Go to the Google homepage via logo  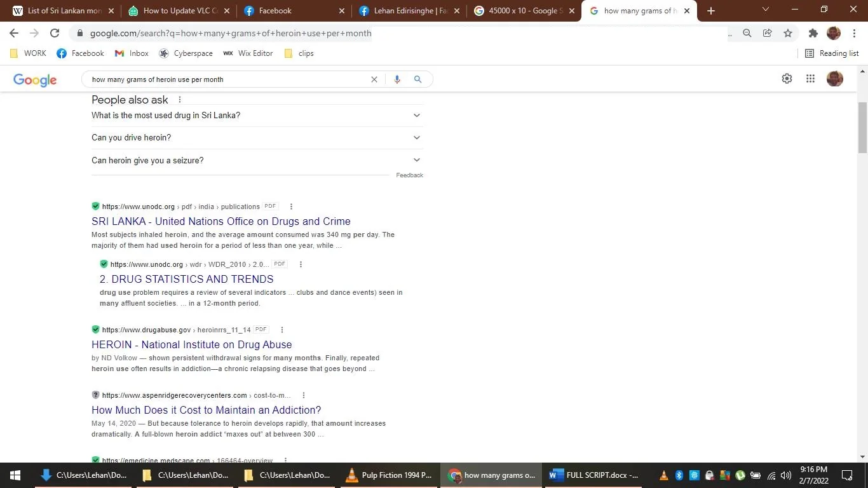[x=35, y=79]
